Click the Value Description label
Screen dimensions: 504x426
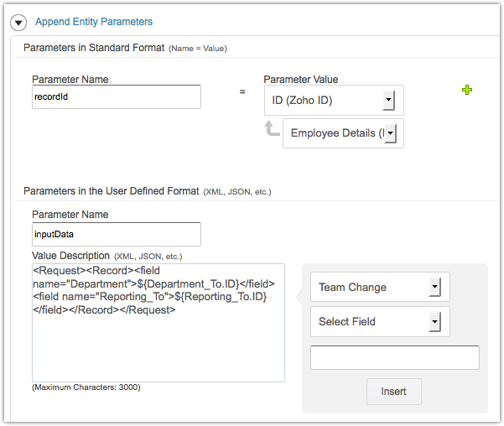pyautogui.click(x=70, y=255)
